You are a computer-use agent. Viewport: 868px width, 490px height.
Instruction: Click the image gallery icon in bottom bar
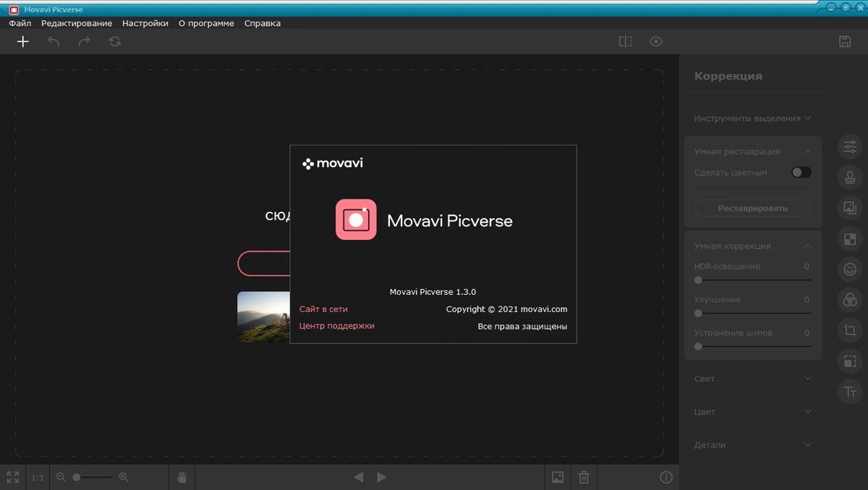pos(558,477)
